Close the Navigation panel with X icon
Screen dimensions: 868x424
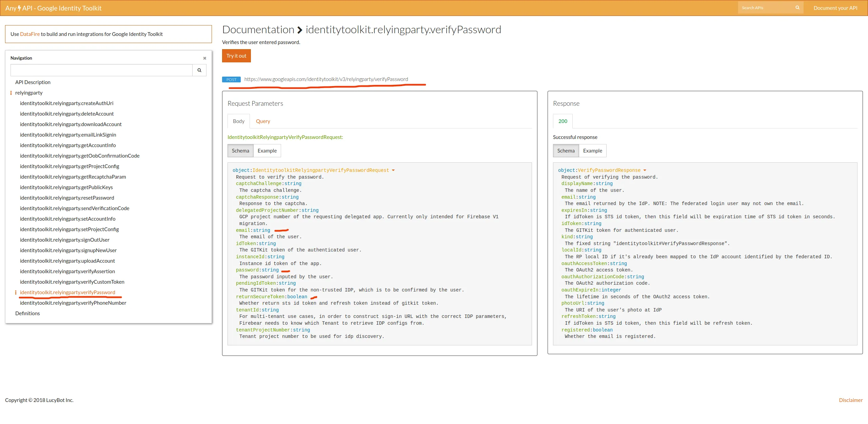(x=204, y=58)
